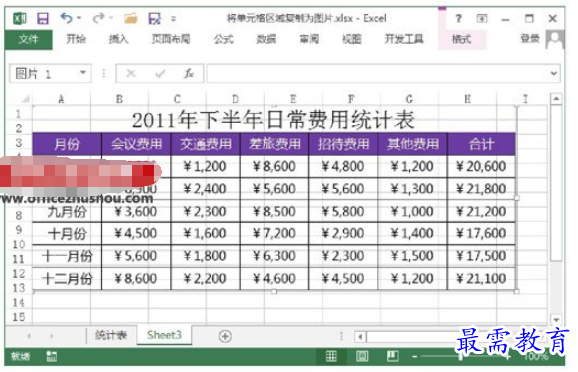Switch to the 插入 ribbon tab
The image size is (578, 372).
(x=118, y=39)
